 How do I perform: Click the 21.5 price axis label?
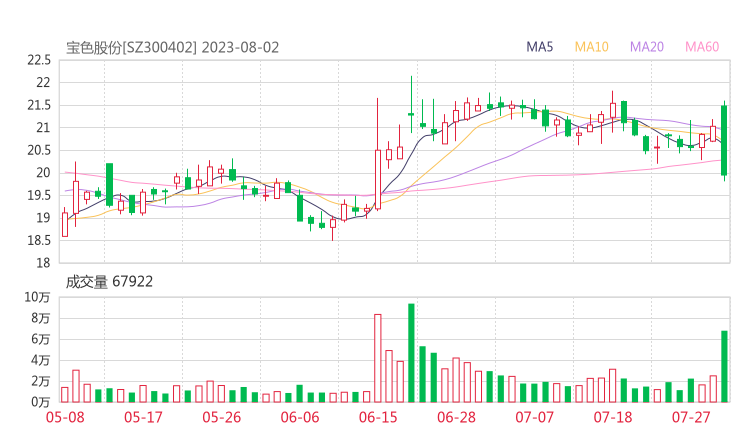(39, 105)
